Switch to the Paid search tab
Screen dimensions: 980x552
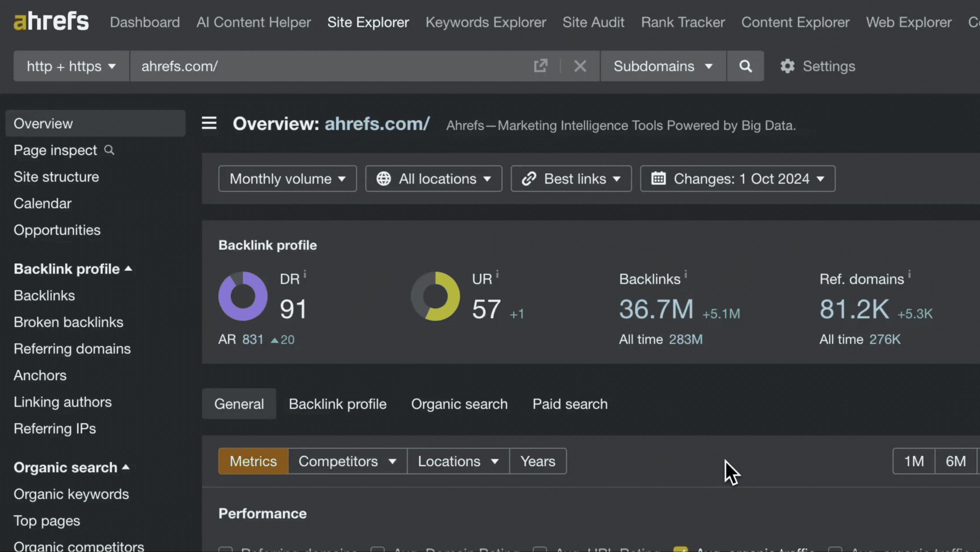tap(570, 404)
